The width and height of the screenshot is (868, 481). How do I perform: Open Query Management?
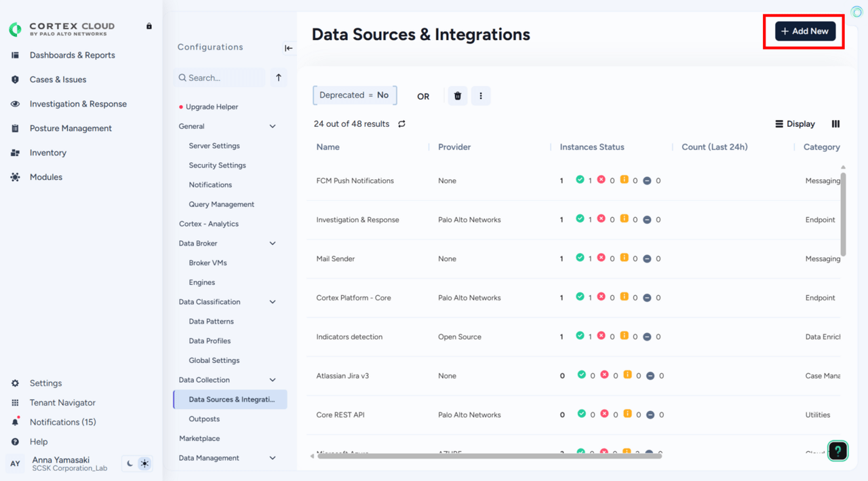coord(221,204)
